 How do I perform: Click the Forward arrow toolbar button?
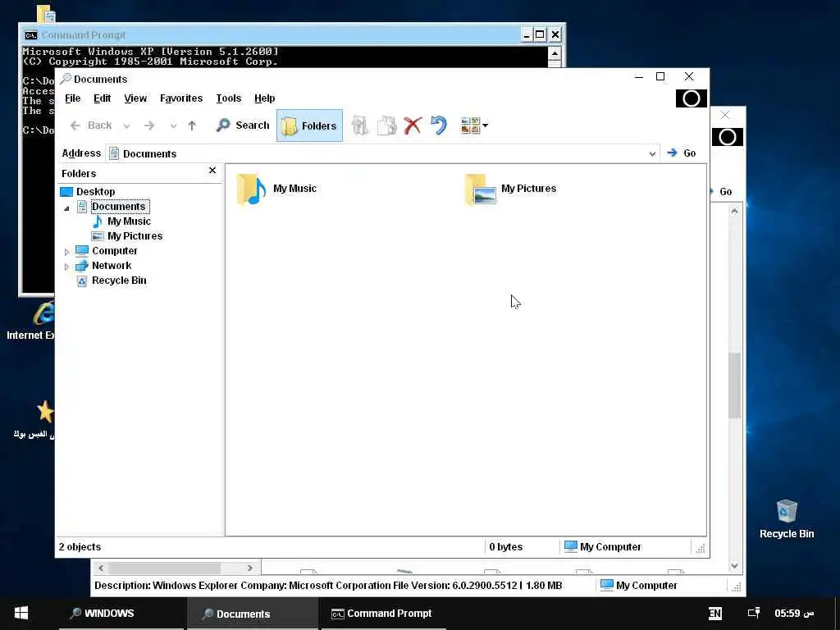click(x=149, y=126)
